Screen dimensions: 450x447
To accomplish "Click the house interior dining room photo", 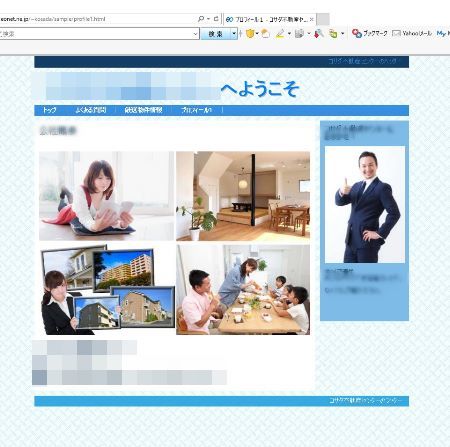I will click(243, 196).
